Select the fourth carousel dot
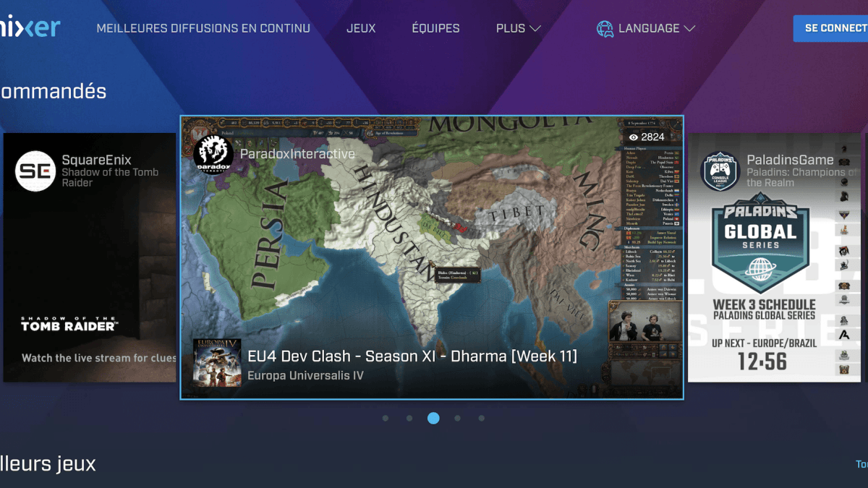The image size is (868, 488). click(x=457, y=418)
